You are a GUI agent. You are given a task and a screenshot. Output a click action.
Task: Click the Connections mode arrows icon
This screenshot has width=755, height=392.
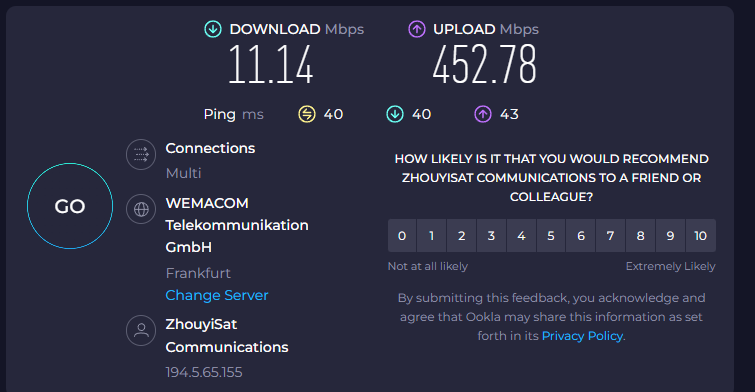(141, 155)
